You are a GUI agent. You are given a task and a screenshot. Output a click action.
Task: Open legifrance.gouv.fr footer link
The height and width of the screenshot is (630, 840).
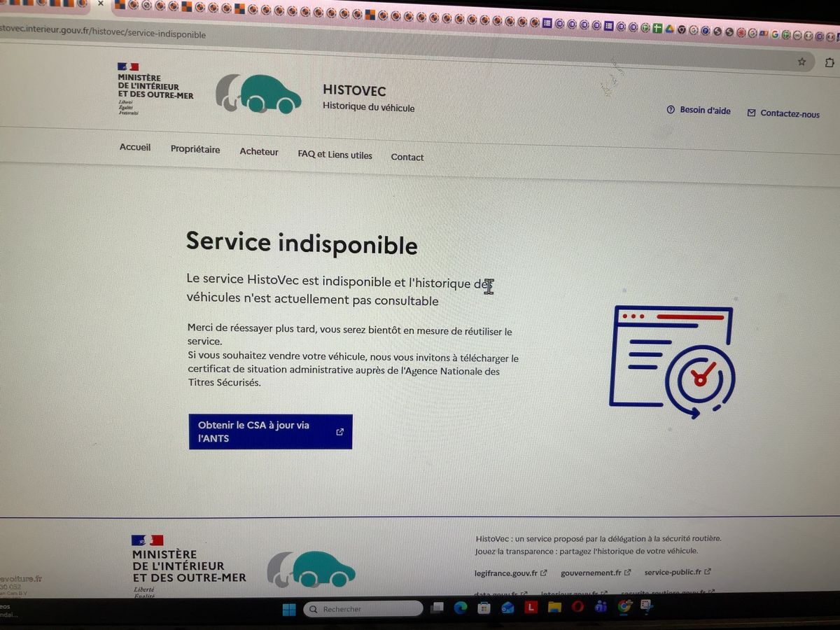(510, 573)
